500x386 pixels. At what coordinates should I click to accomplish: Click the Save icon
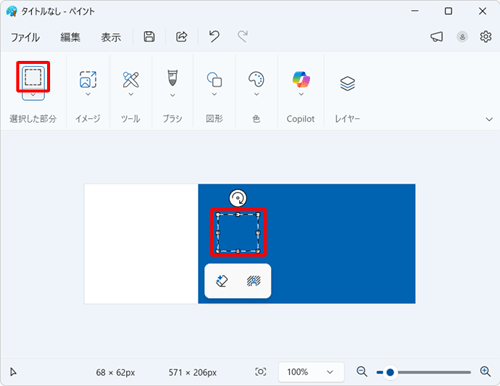tap(149, 37)
